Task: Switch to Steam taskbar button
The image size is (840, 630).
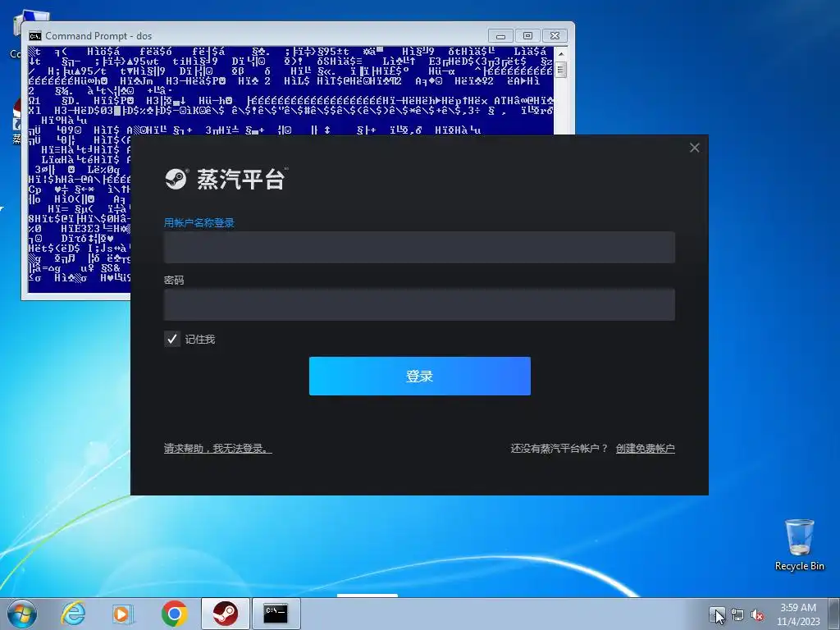Action: [226, 614]
